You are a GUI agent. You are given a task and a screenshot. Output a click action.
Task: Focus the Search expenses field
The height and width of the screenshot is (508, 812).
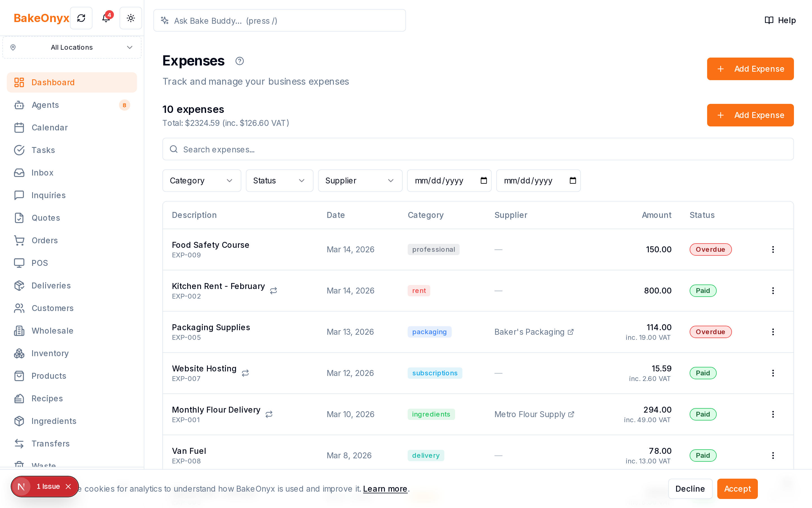click(x=478, y=149)
